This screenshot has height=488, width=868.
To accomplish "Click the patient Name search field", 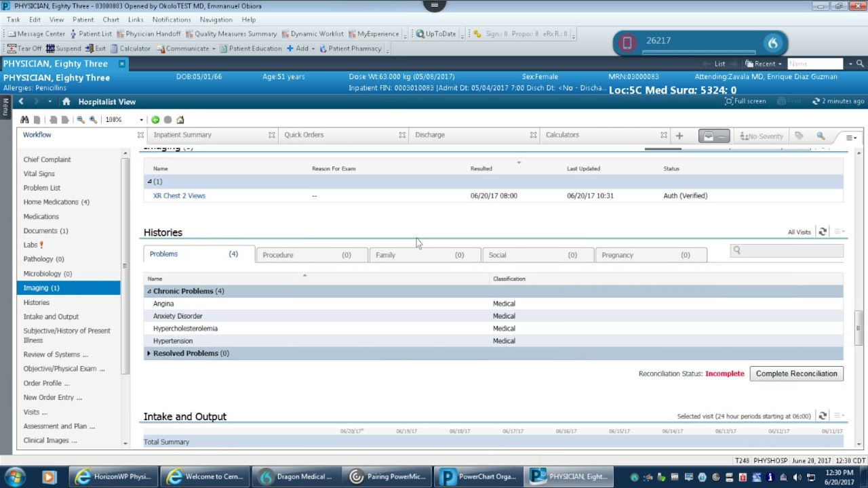I will [814, 64].
